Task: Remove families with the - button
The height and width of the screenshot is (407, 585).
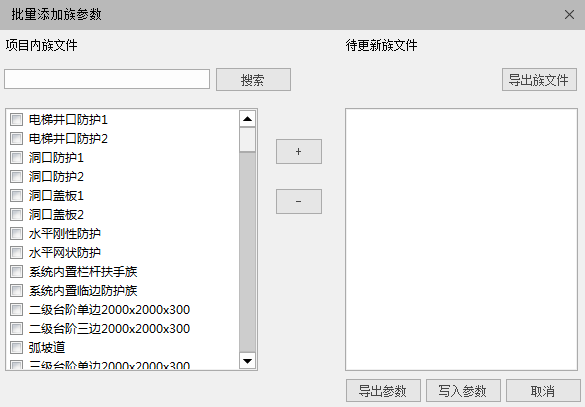Action: [x=299, y=201]
